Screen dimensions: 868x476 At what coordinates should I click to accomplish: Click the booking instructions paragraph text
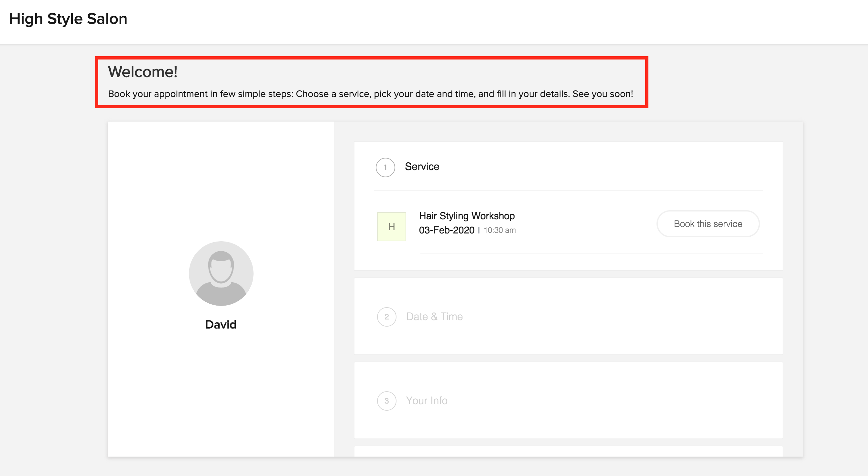(370, 94)
